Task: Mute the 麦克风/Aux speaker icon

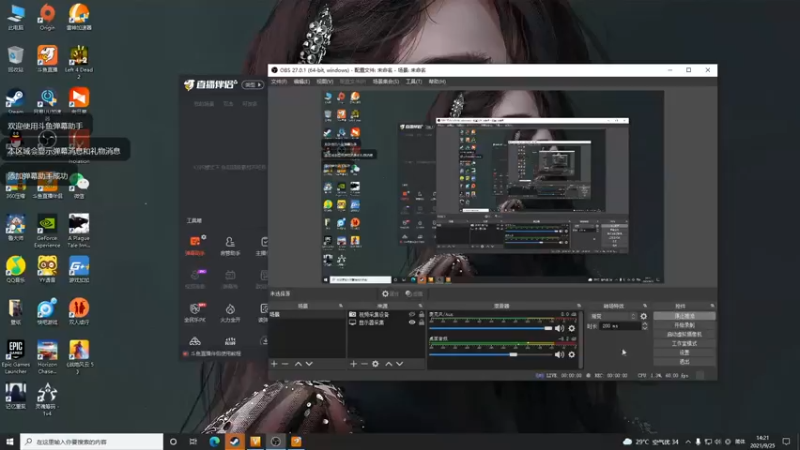Action: point(559,329)
